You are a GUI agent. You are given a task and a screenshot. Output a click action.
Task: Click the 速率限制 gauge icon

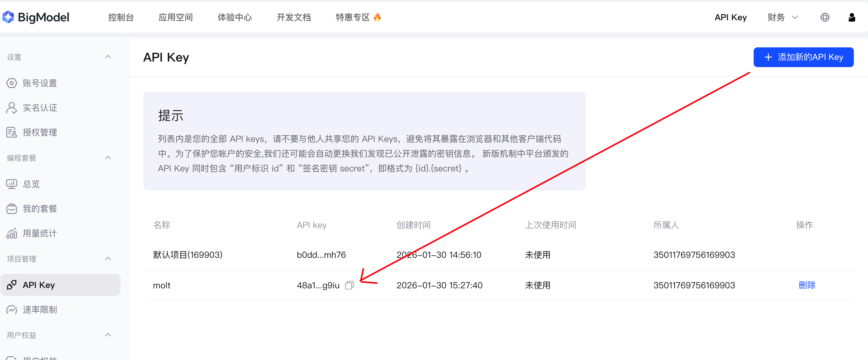tap(11, 310)
